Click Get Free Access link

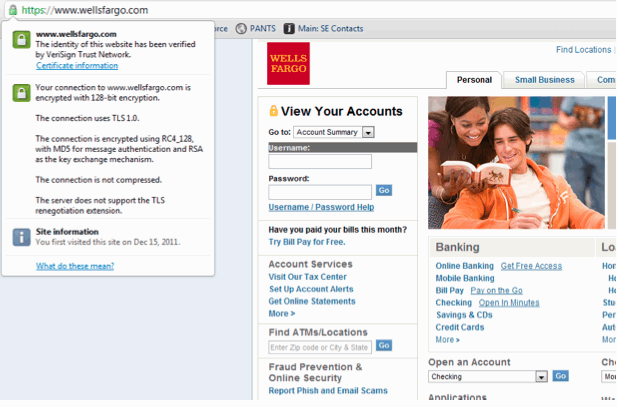[531, 266]
